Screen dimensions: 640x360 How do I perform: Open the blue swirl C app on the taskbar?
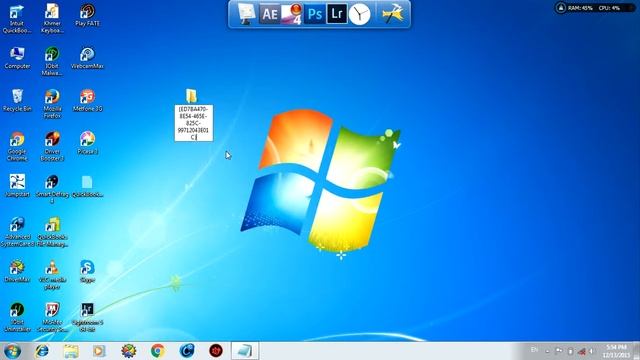click(187, 351)
